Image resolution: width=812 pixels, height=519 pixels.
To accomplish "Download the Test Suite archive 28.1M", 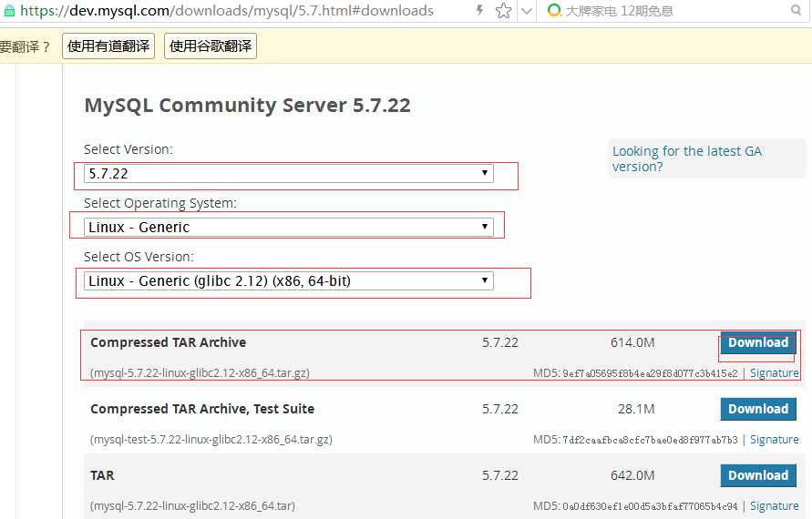I will [758, 409].
